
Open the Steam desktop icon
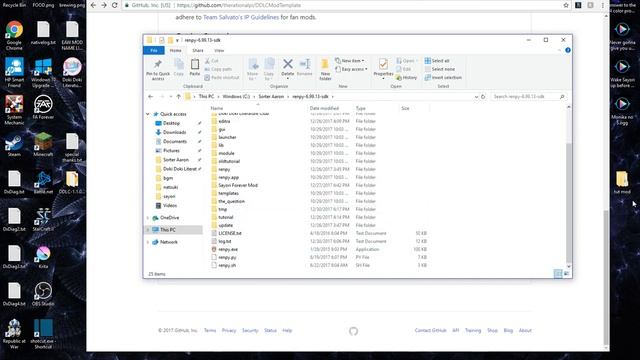[14, 146]
